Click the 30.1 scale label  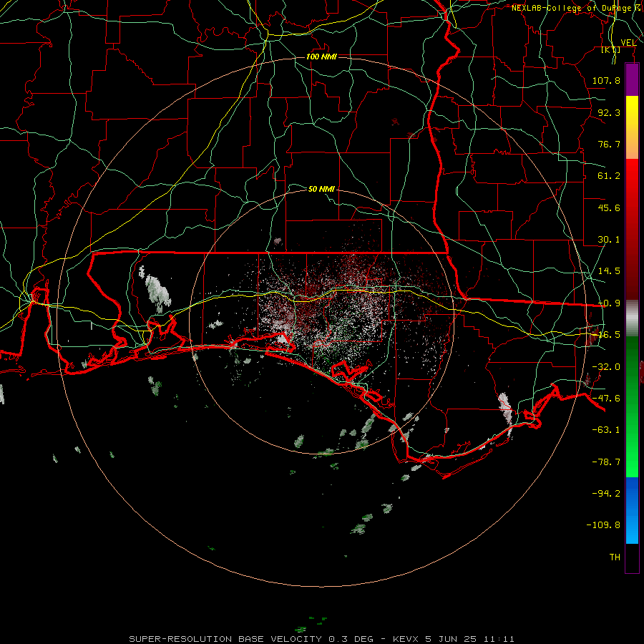[609, 240]
